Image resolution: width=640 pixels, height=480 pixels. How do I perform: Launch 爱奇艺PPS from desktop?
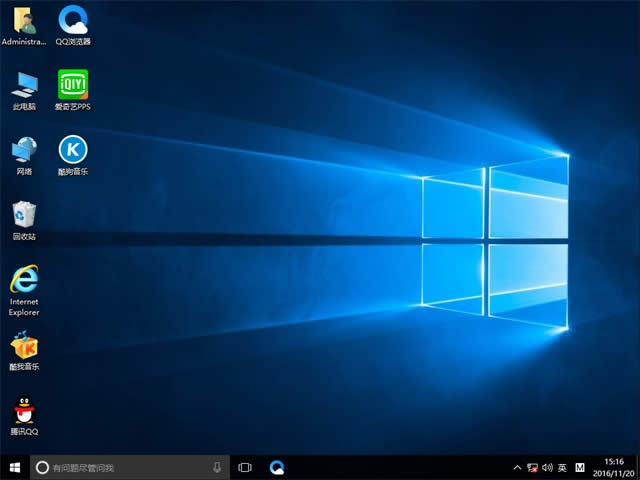72,84
